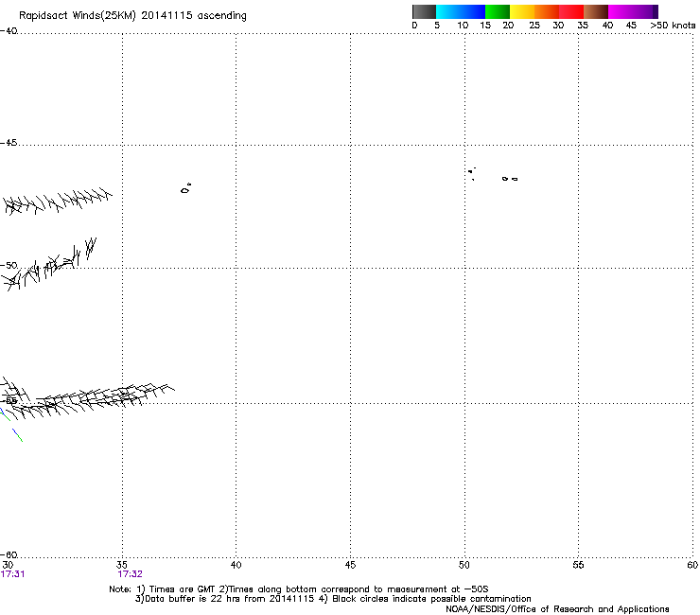
Task: Click the purple 17:32 swath time
Action: coord(130,574)
